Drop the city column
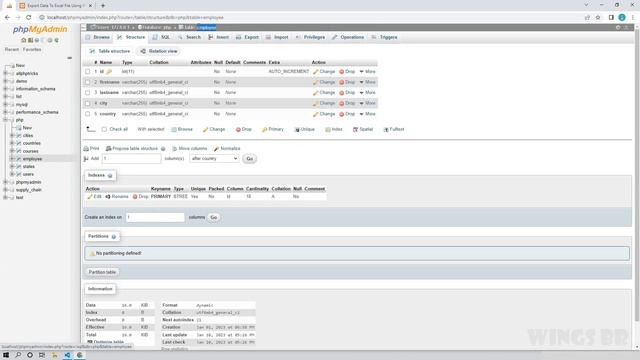The width and height of the screenshot is (640, 360). (x=347, y=103)
